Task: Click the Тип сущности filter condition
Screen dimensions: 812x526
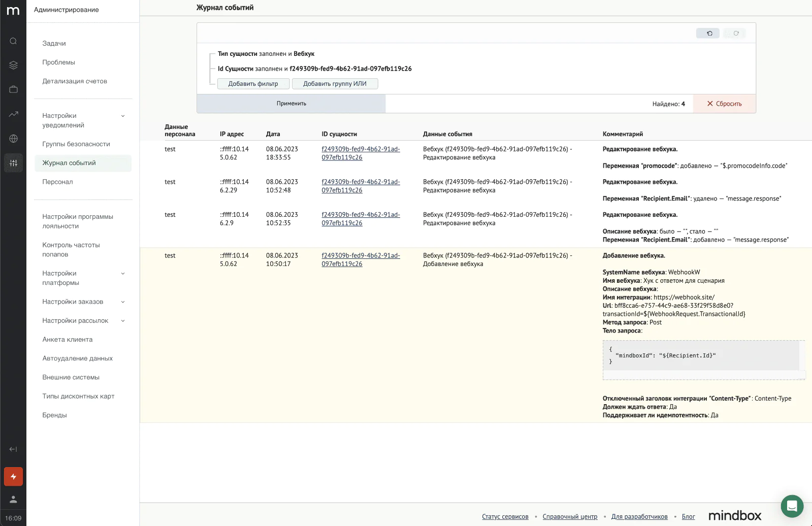Action: point(266,54)
